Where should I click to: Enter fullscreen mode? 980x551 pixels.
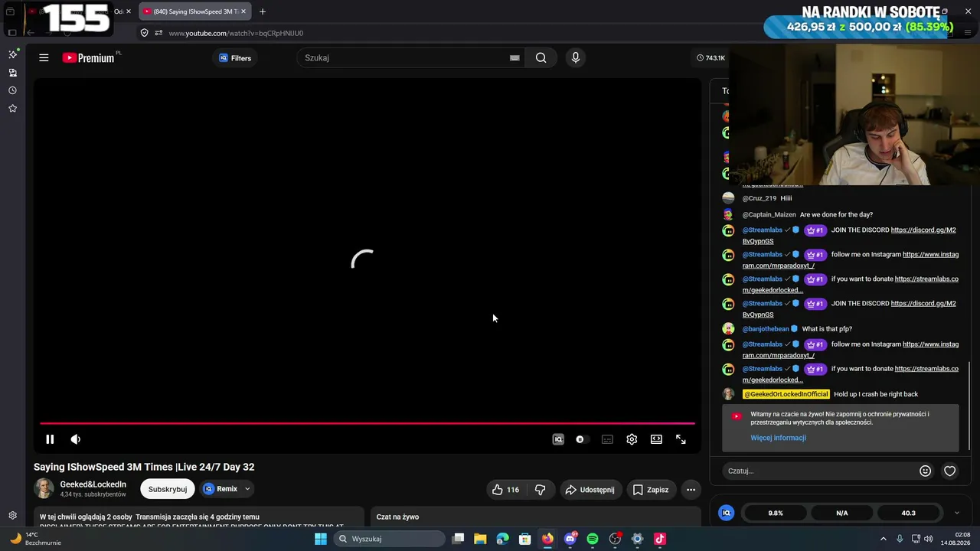(681, 439)
